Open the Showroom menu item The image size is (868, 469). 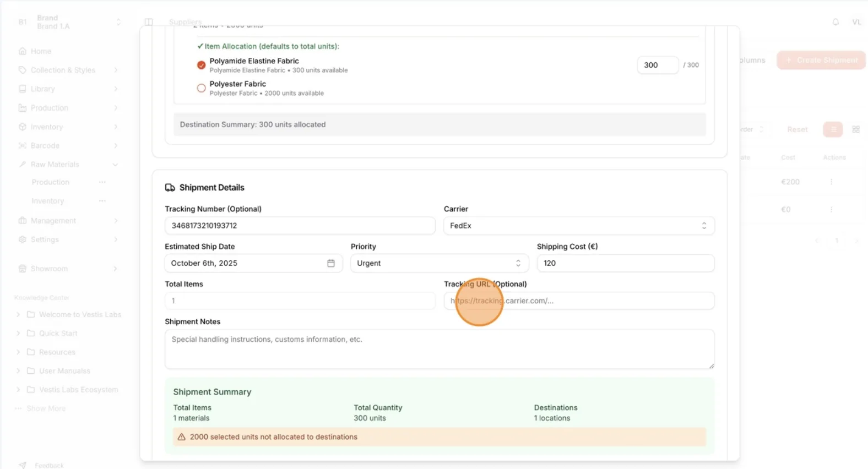[69, 269]
